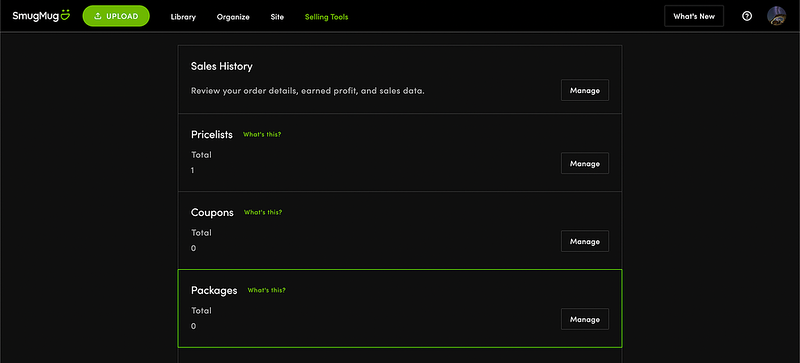Click the green UPLOAD button
This screenshot has height=363, width=800.
(x=116, y=16)
